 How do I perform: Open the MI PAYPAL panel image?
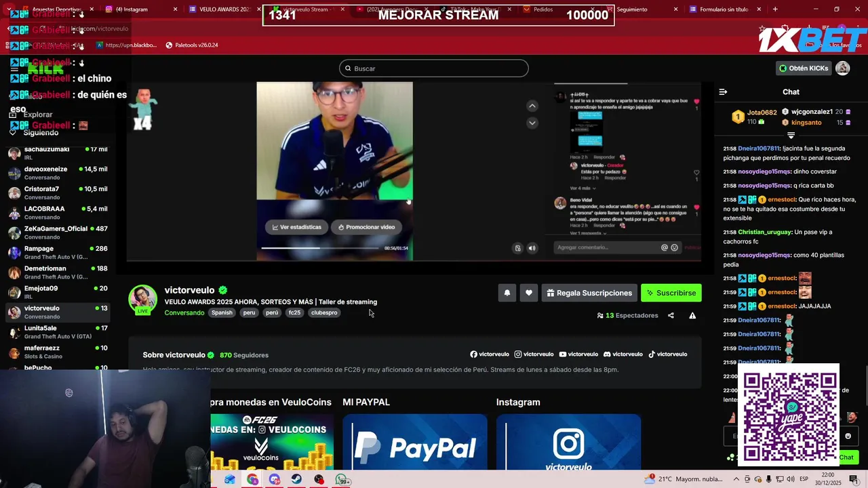[415, 442]
